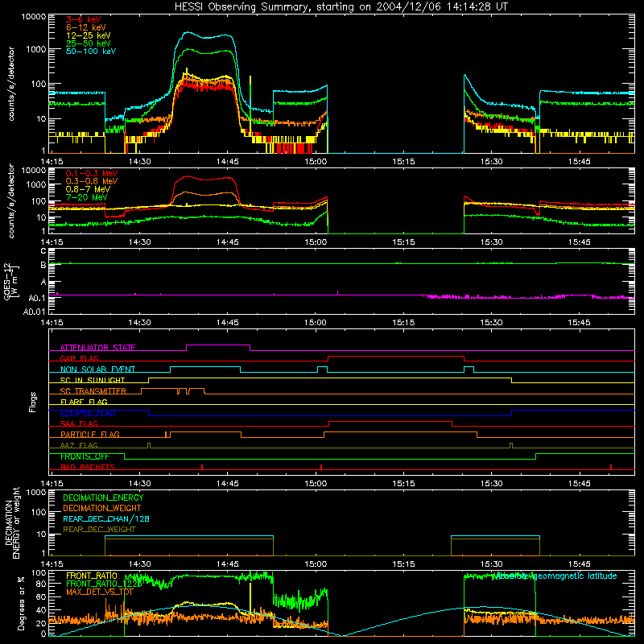644x644 pixels.
Task: Click the 0.8-7 MeV legend entry
Action: pos(88,189)
